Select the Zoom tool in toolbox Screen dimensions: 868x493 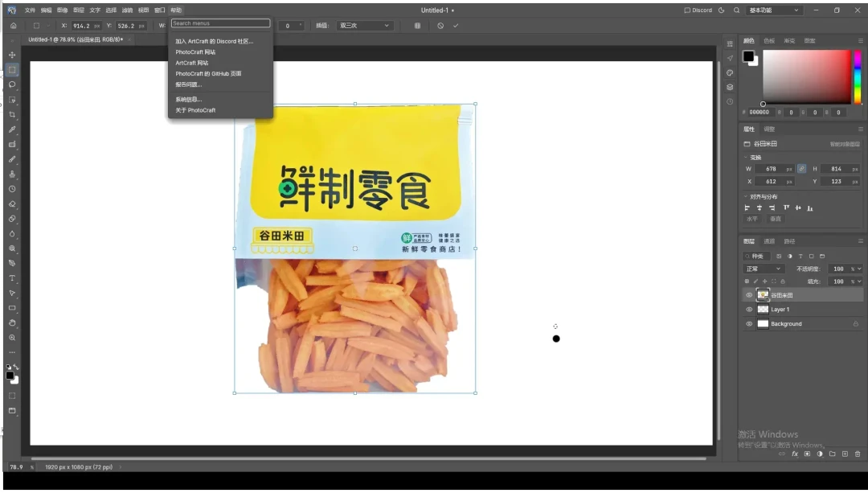[12, 338]
